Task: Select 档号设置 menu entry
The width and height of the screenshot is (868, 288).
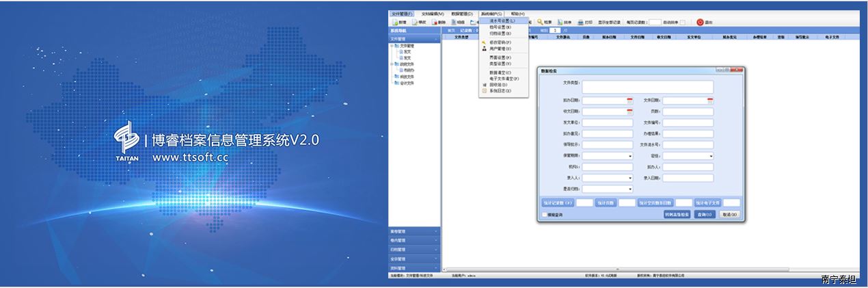Action: click(x=504, y=27)
